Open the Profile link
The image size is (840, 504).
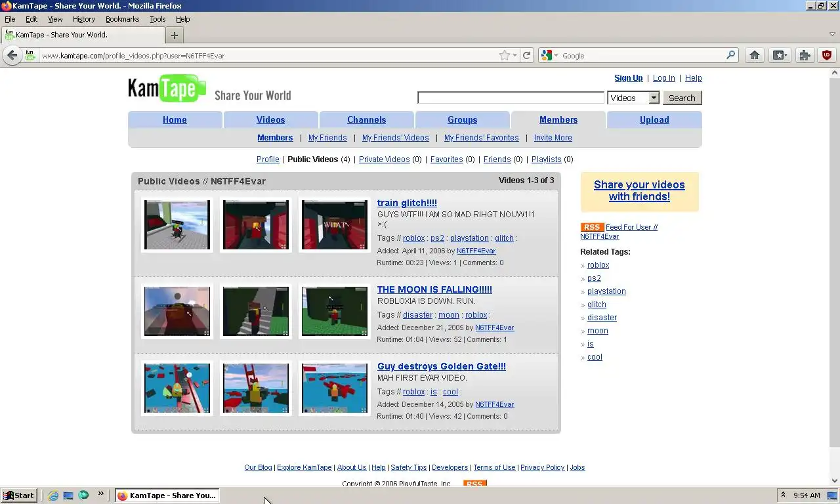point(268,159)
